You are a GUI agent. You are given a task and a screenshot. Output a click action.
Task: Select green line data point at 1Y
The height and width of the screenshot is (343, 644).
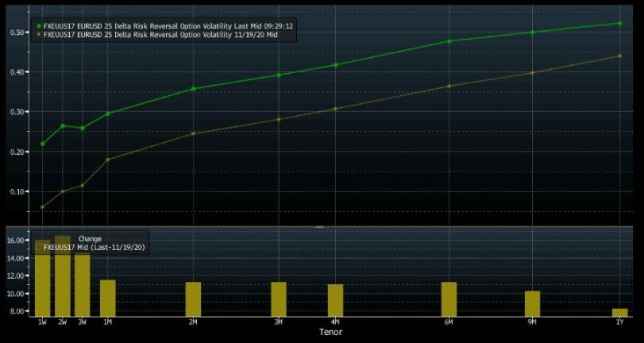pos(620,23)
